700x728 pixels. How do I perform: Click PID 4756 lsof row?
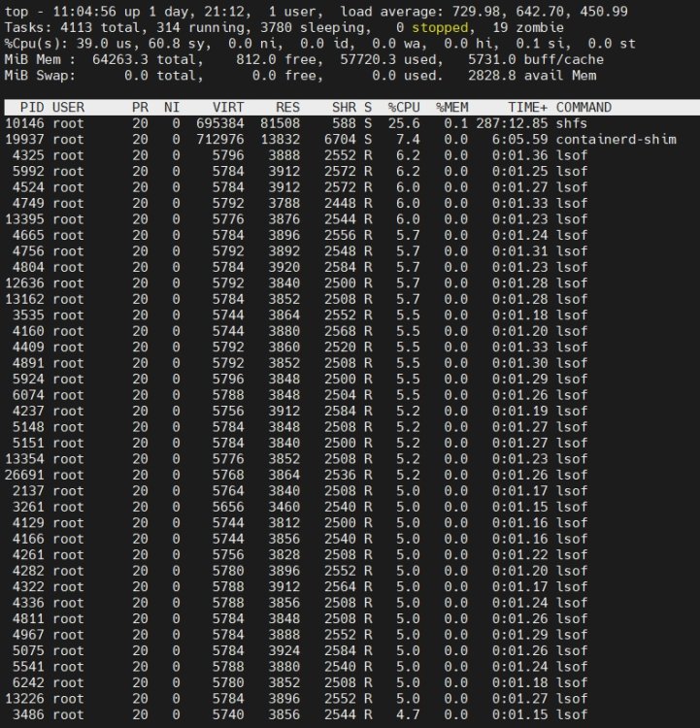pyautogui.click(x=296, y=251)
